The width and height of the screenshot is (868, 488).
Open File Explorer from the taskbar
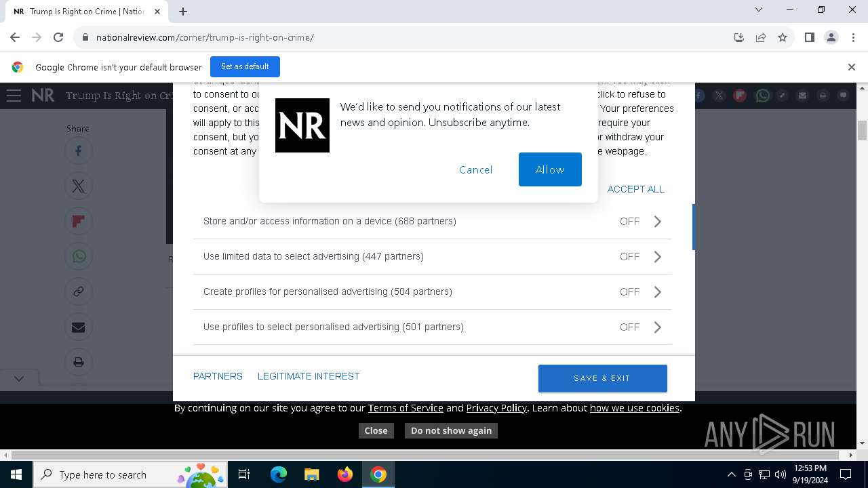tap(311, 474)
